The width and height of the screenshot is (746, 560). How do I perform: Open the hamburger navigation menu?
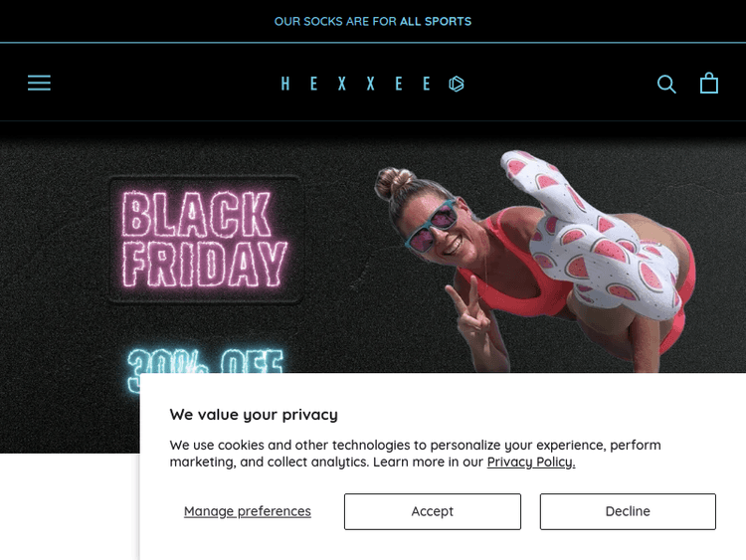(39, 83)
